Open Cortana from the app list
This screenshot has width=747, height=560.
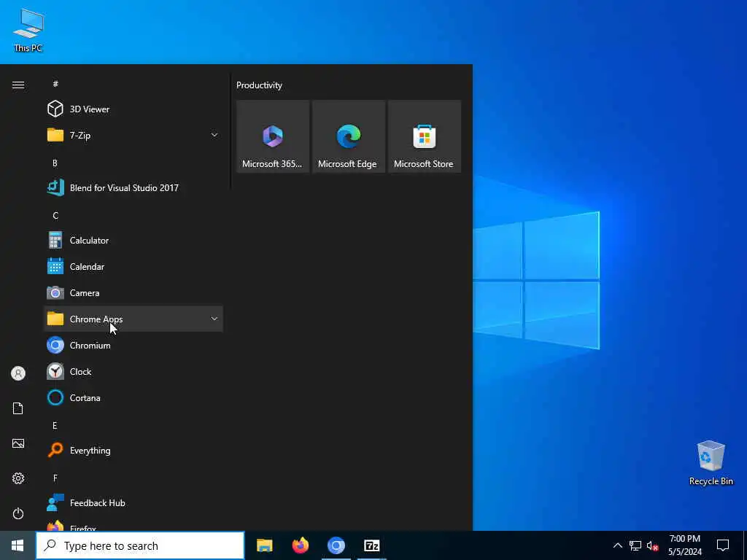[133, 397]
